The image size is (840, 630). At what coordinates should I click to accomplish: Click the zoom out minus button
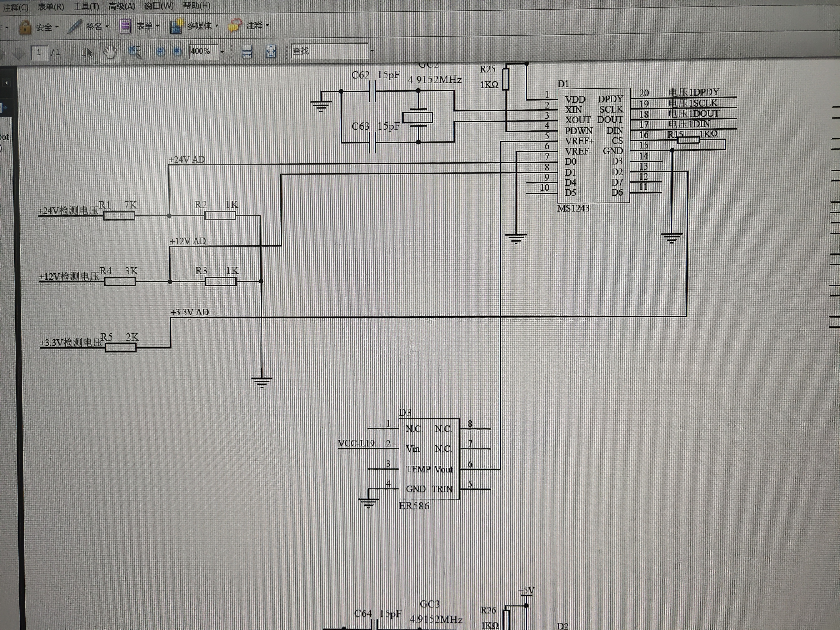(160, 52)
